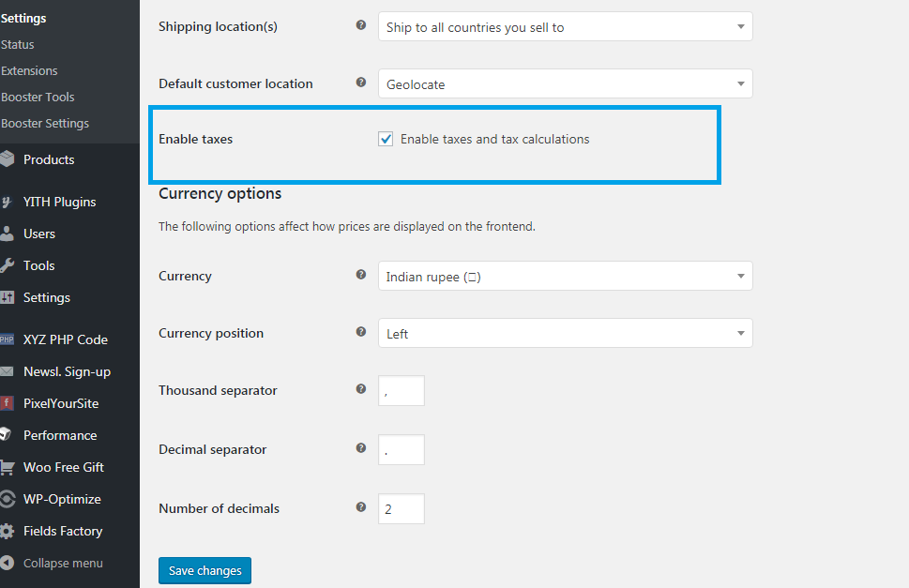Open the Shipping location(s) dropdown
Viewport: 909px width, 588px height.
tap(566, 26)
